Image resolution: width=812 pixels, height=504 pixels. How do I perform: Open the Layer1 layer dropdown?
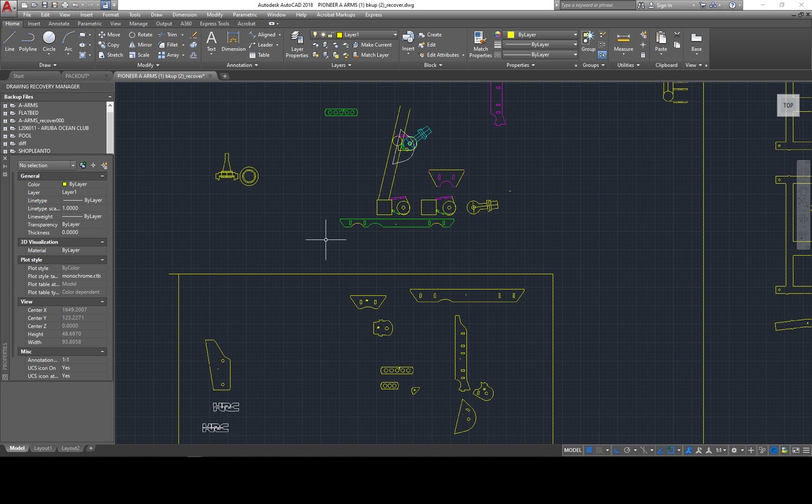click(x=354, y=35)
